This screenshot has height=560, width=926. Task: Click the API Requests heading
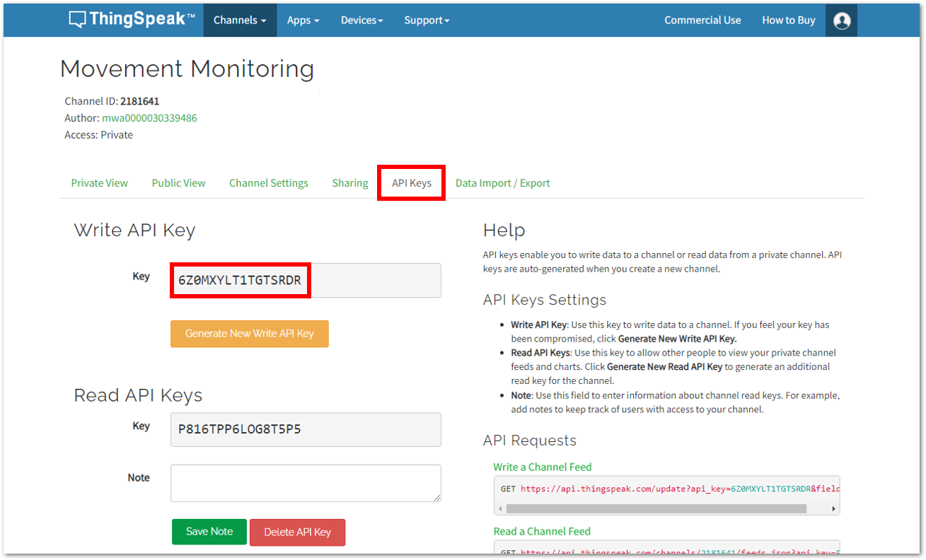530,441
